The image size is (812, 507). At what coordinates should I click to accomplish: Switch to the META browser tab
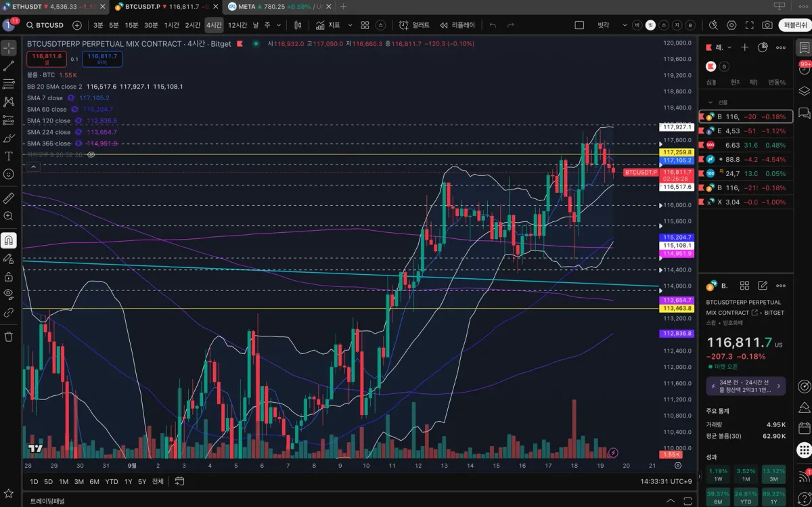[x=278, y=7]
